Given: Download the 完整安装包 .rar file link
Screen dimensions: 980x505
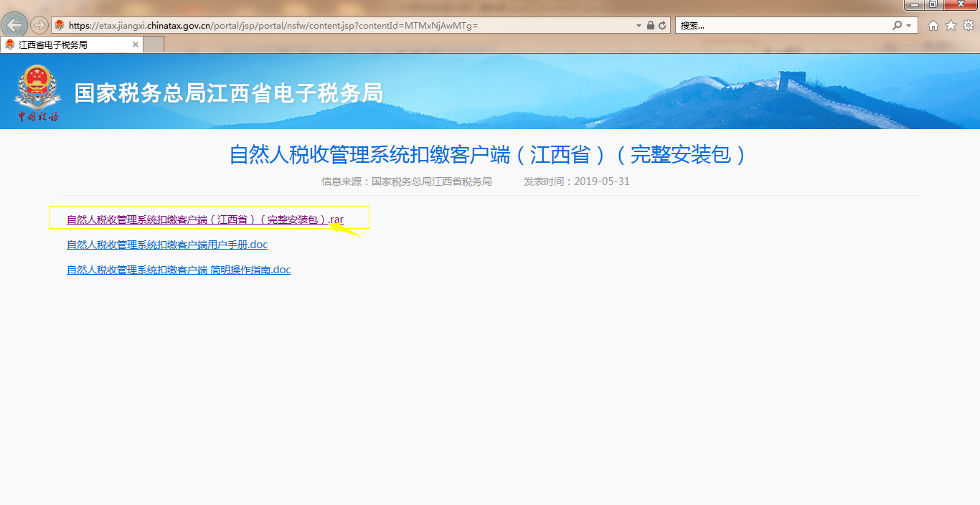Looking at the screenshot, I should click(204, 220).
